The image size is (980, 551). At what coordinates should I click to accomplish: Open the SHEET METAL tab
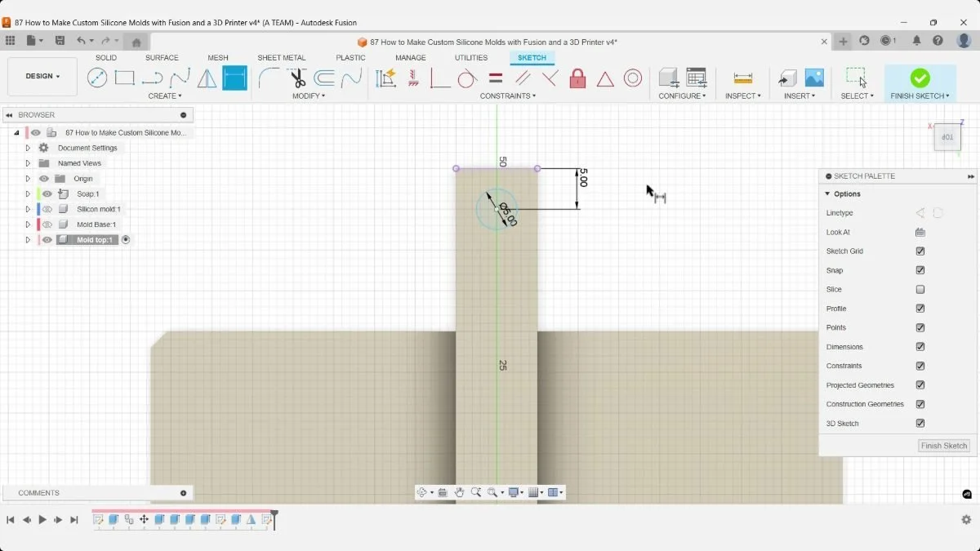(x=282, y=58)
